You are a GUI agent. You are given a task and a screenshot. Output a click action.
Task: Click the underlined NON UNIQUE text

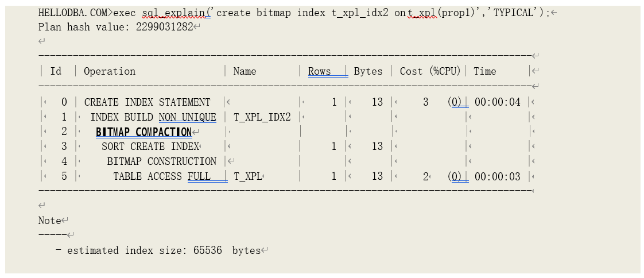click(188, 117)
